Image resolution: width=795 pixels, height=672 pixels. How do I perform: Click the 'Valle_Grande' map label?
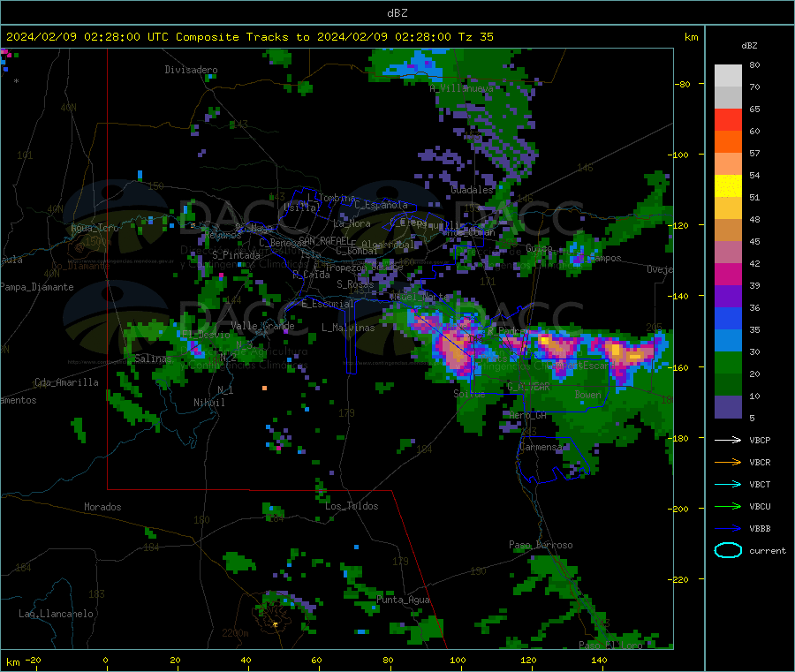262,326
